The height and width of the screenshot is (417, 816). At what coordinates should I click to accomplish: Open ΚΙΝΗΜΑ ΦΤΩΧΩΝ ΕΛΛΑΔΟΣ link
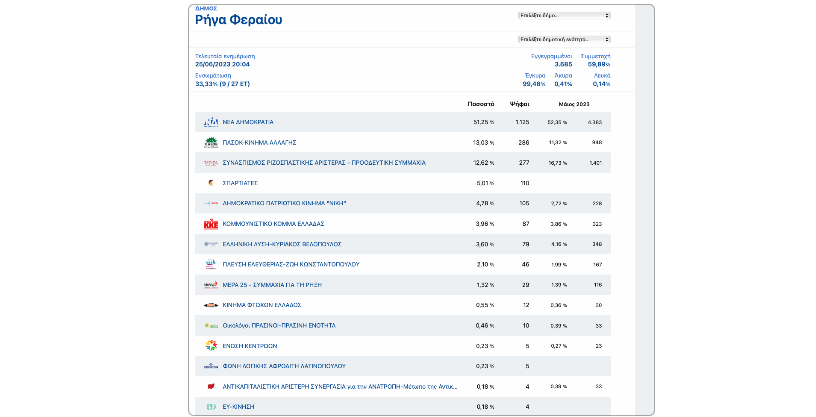pos(262,305)
